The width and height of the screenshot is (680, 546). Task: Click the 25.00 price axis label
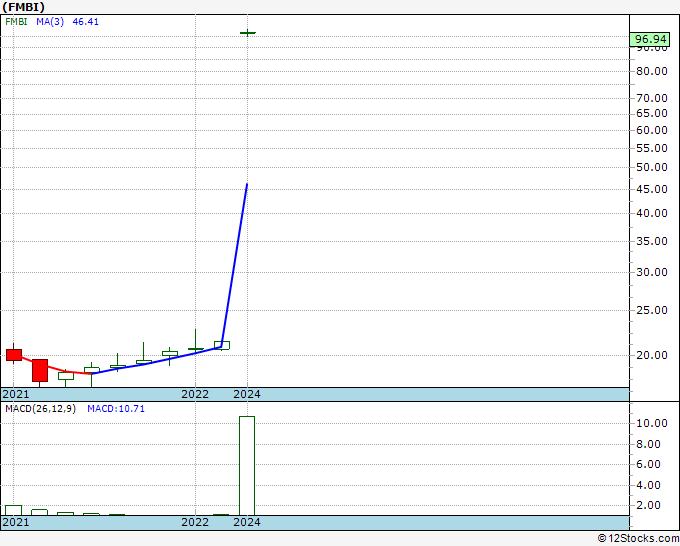click(652, 311)
